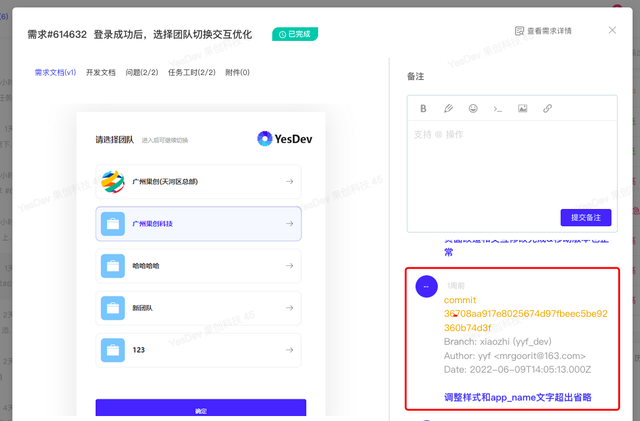The width and height of the screenshot is (640, 421).
Task: Click the purple avatar on the commit comment
Action: pyautogui.click(x=427, y=287)
